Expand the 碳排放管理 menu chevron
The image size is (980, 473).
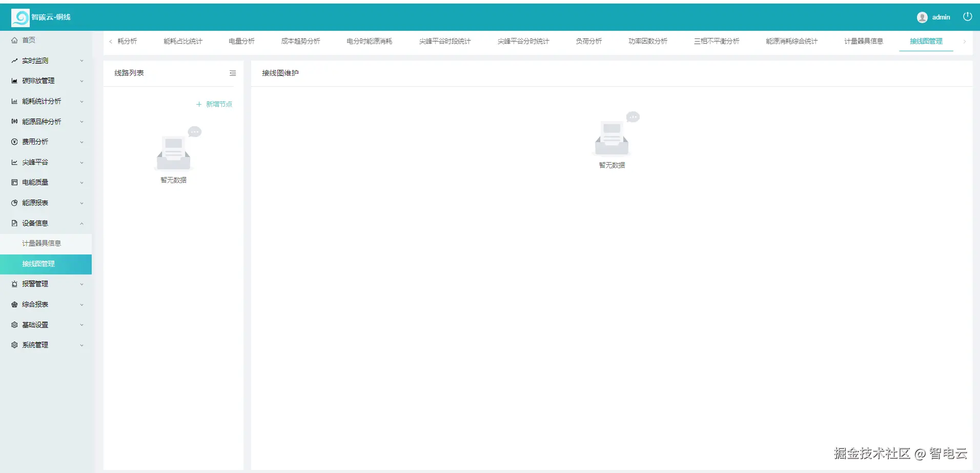[x=81, y=81]
